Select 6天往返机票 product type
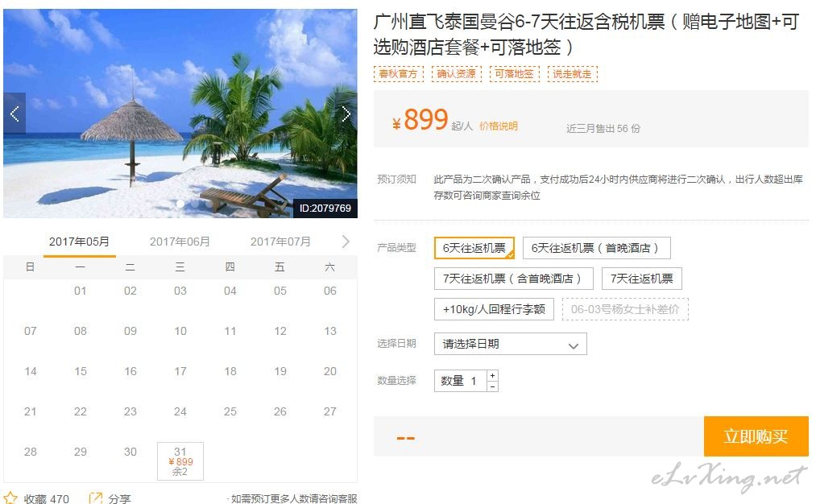 pos(474,248)
